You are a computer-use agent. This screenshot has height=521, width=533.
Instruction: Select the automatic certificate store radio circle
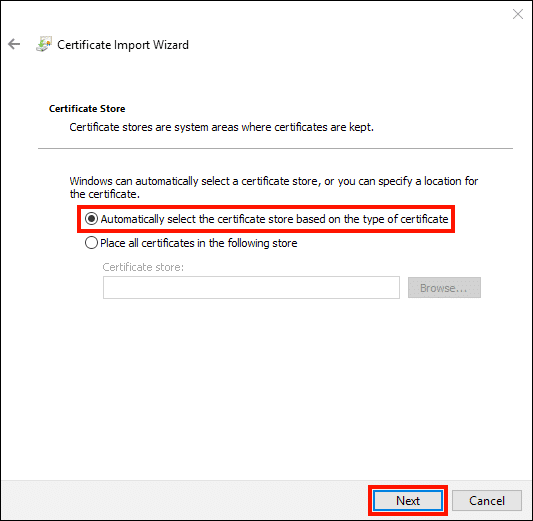point(91,219)
